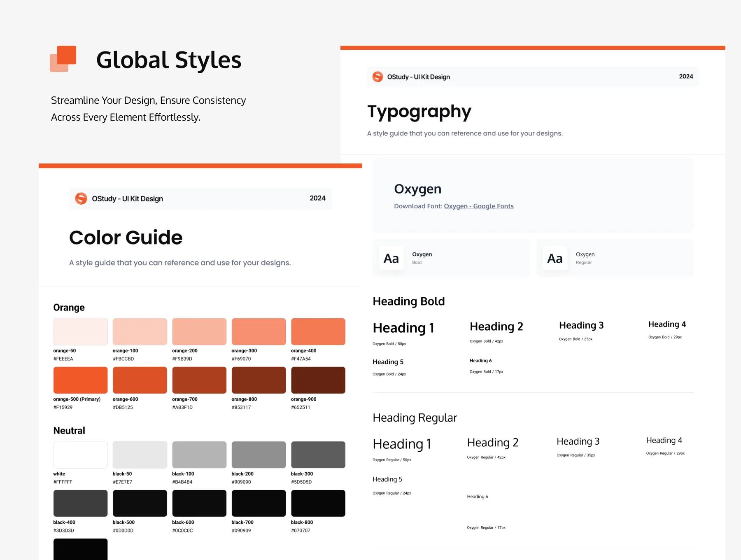Click regular Heading 3 sample
This screenshot has height=560, width=741.
(578, 441)
